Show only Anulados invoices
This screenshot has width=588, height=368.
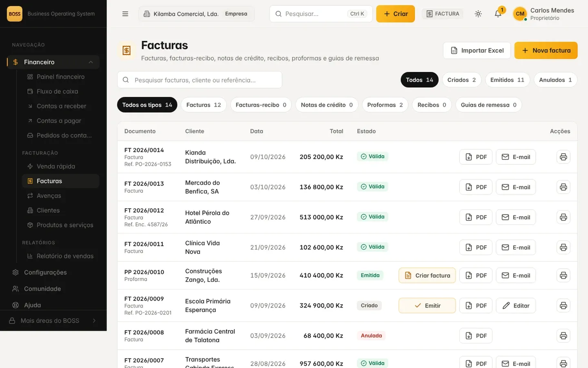tap(555, 80)
